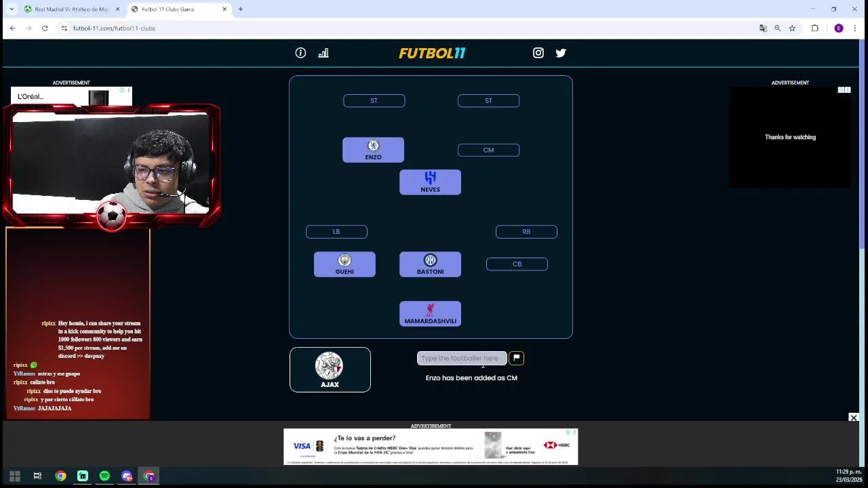
Task: Click the Bastoni player card
Action: point(430,264)
